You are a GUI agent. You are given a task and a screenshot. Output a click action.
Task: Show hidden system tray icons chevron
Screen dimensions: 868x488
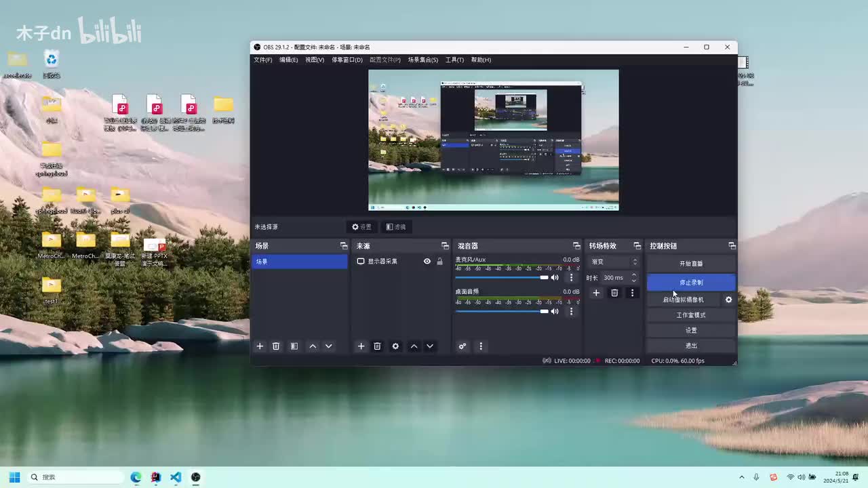pos(741,477)
